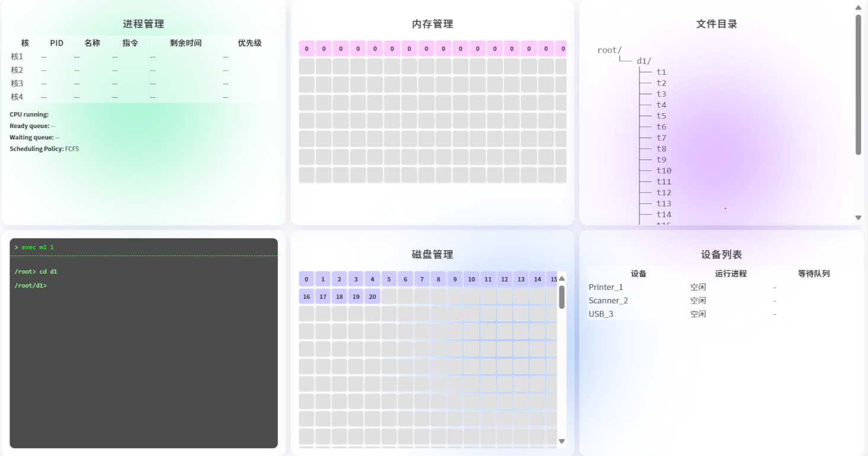Screen dimensions: 868x456
Task: Click the 核1 row in process table
Action: (17, 57)
